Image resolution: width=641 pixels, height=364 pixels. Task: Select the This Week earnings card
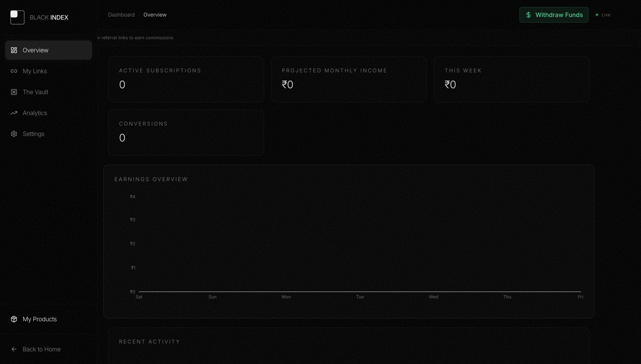tap(511, 79)
